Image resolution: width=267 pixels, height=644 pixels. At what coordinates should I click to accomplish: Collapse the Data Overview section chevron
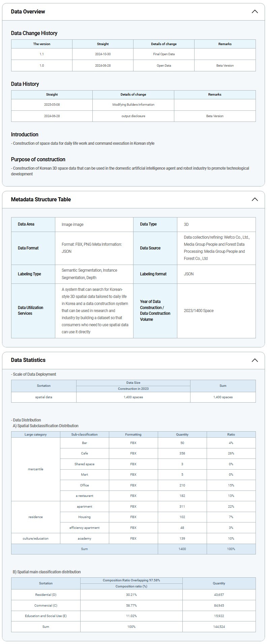tap(255, 11)
